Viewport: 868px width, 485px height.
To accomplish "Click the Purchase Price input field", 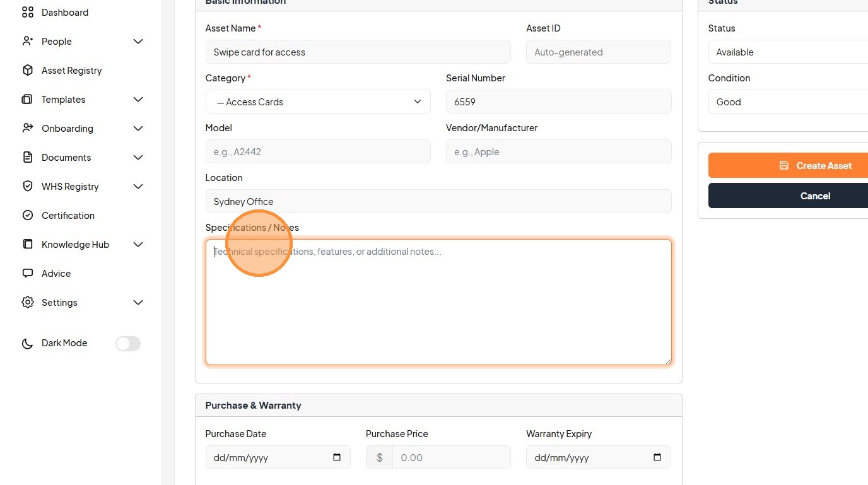I will click(x=451, y=457).
